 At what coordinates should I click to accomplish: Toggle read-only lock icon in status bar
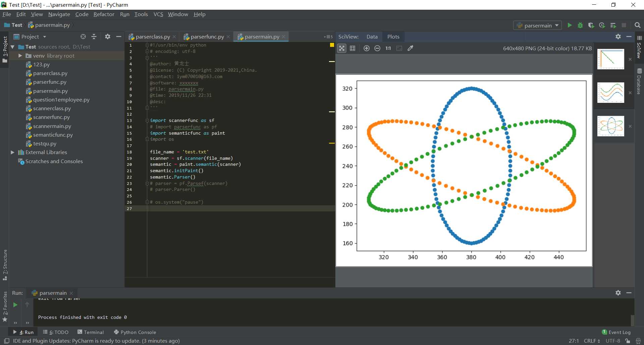pos(628,341)
